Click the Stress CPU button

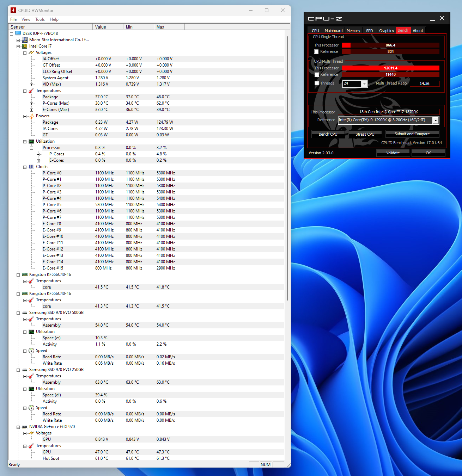(x=365, y=134)
